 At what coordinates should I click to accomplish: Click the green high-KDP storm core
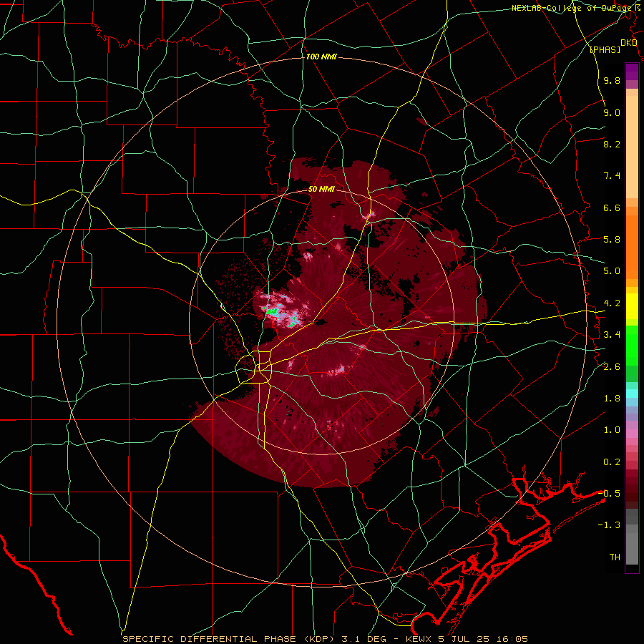pos(271,311)
